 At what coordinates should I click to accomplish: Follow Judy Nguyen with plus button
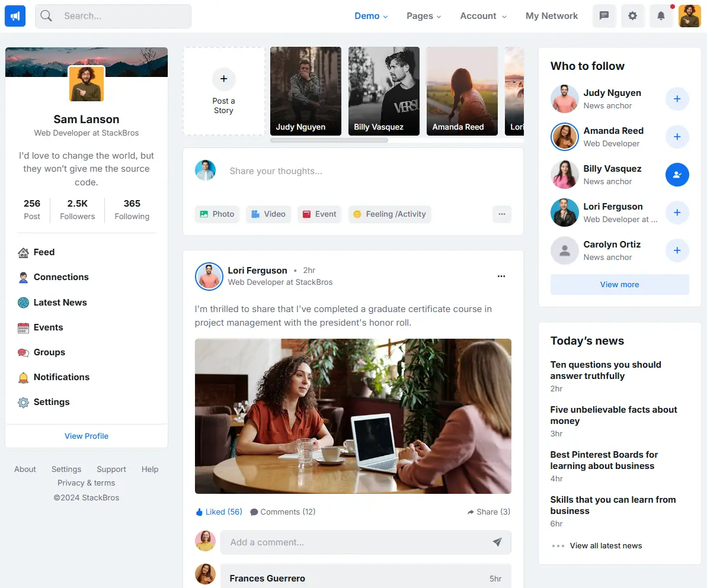tap(677, 99)
